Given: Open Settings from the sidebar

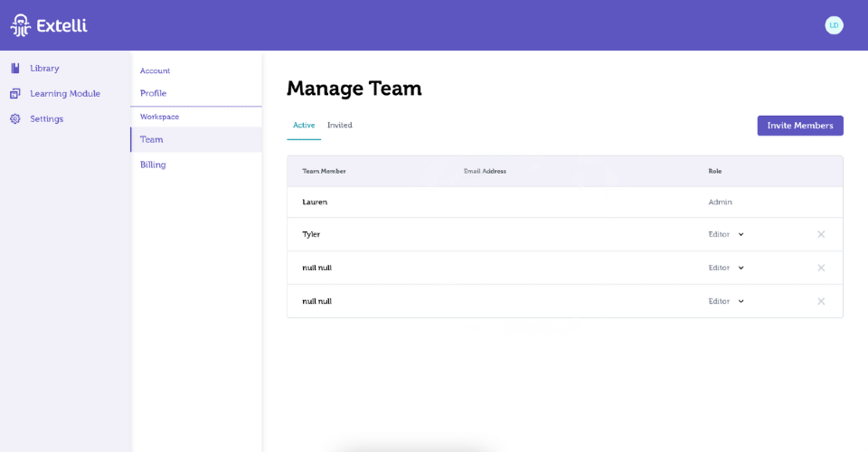Looking at the screenshot, I should [x=46, y=119].
